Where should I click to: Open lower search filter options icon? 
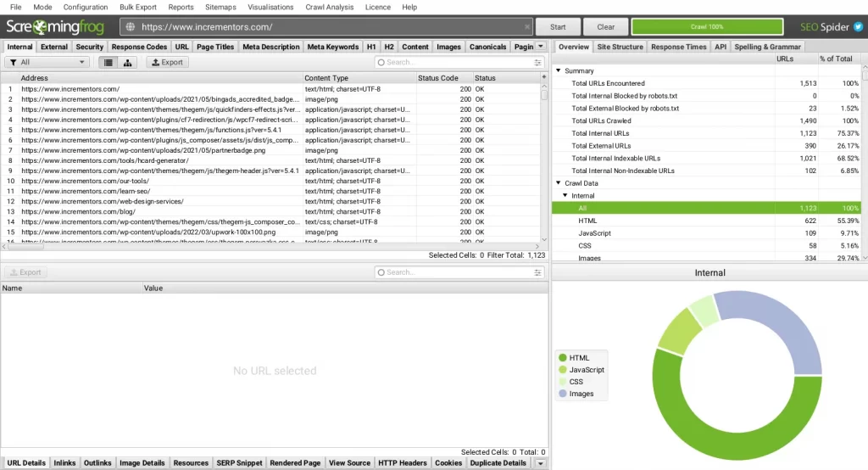tap(537, 272)
